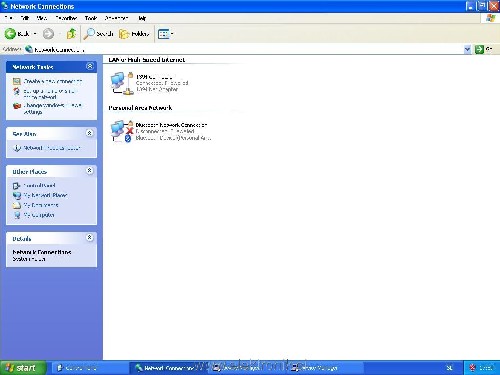Viewport: 500px width, 375px height.
Task: Go up one folder level
Action: [71, 34]
